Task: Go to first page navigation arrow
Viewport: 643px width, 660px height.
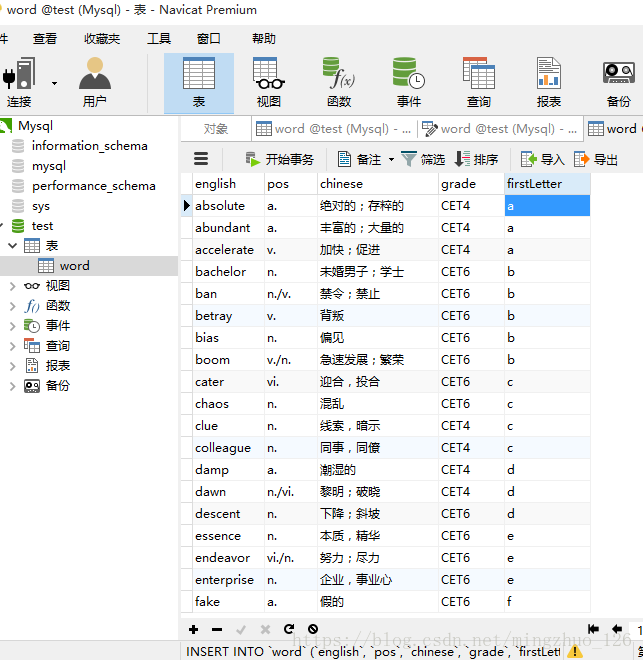Action: pyautogui.click(x=593, y=629)
